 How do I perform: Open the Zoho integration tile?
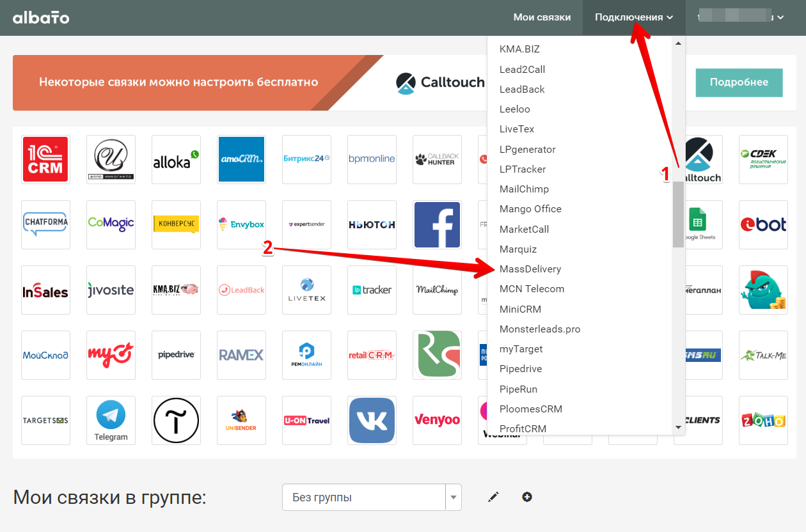click(x=763, y=420)
